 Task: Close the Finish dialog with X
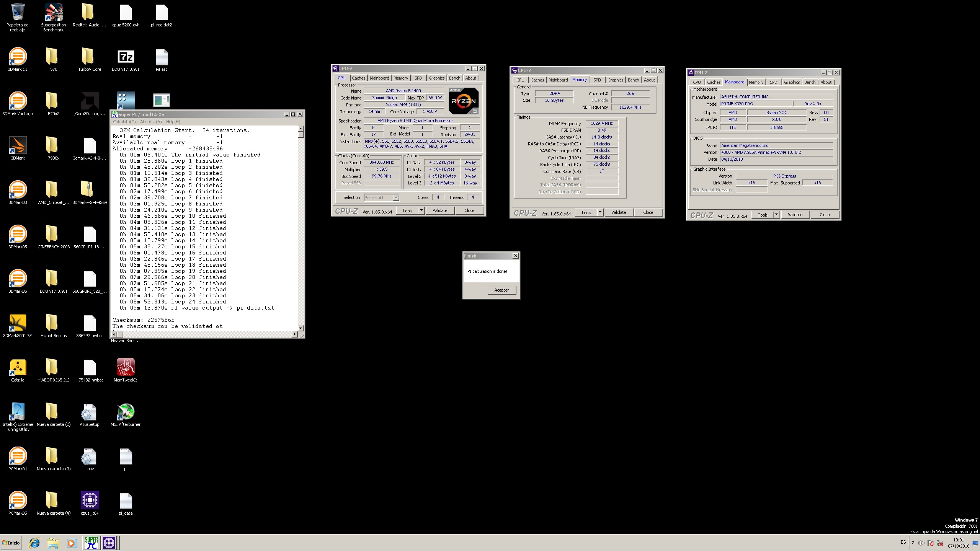[x=516, y=256]
